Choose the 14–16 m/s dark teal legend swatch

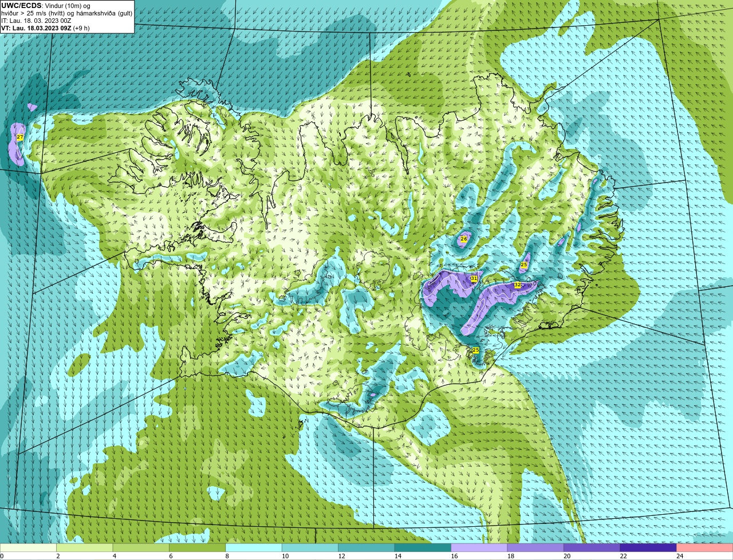point(423,548)
